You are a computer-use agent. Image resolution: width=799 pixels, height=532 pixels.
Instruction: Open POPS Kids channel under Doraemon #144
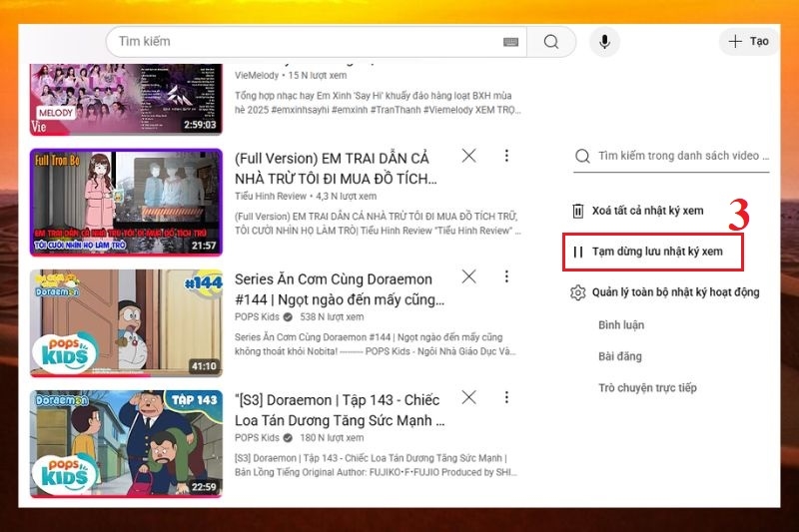[x=257, y=316]
